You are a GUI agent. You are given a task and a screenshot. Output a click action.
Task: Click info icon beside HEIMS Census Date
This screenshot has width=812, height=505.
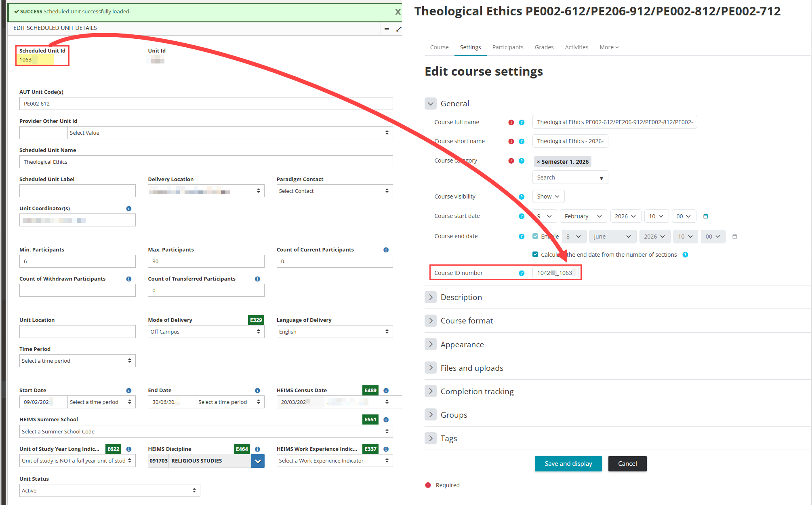tap(386, 391)
